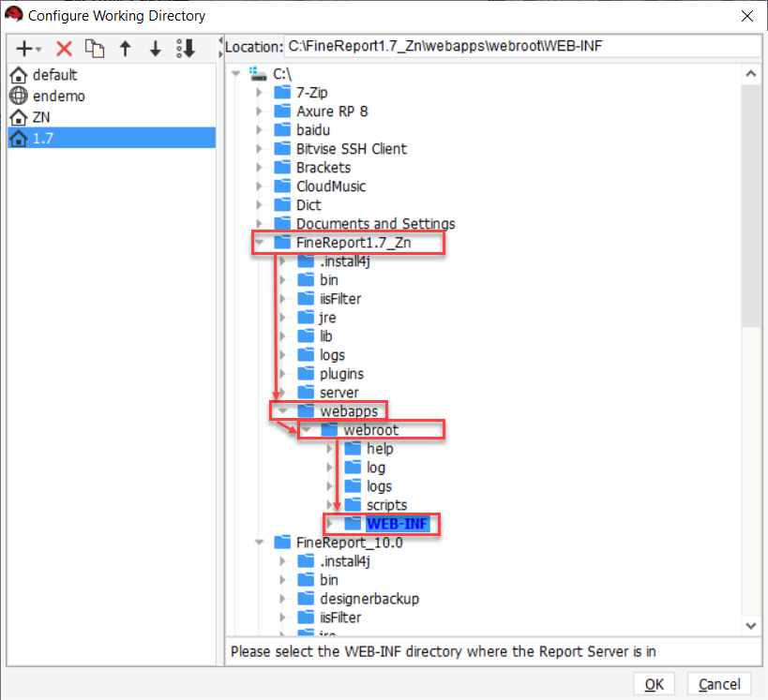Select the jre folder under FineReport1.7_Zn
This screenshot has width=768, height=700.
coord(327,318)
